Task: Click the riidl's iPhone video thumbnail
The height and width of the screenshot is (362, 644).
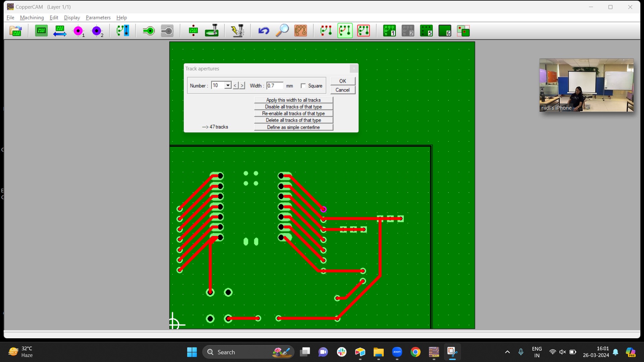Action: point(586,85)
